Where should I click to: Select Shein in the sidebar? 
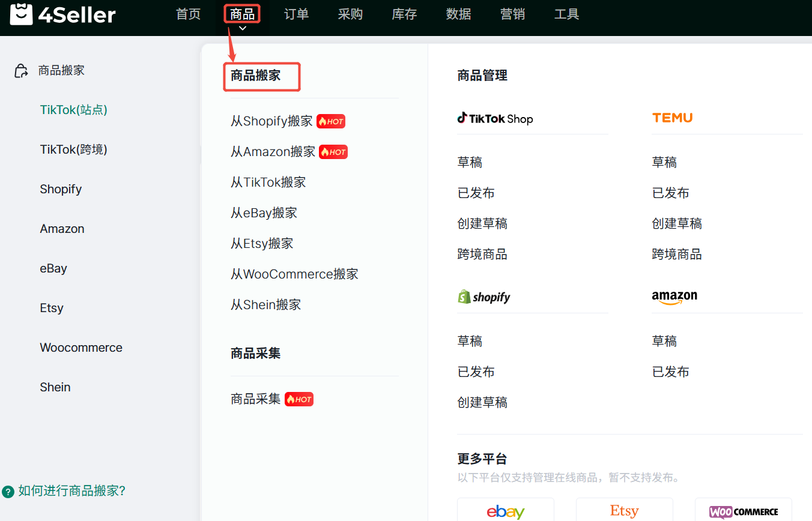tap(55, 387)
